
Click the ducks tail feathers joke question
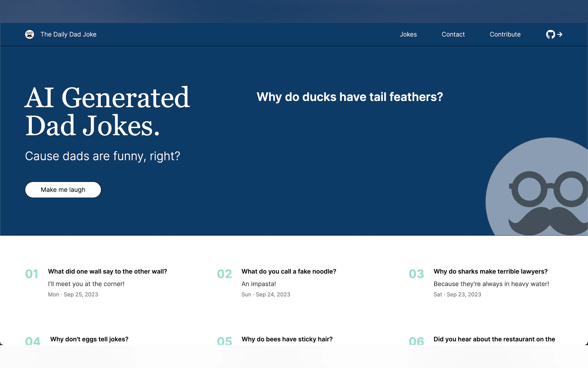350,97
